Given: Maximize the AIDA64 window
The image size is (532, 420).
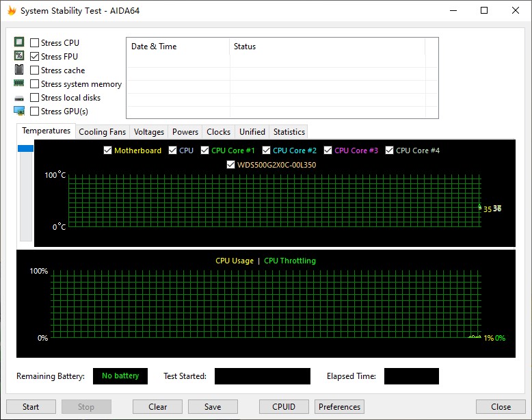Looking at the screenshot, I should 484,10.
